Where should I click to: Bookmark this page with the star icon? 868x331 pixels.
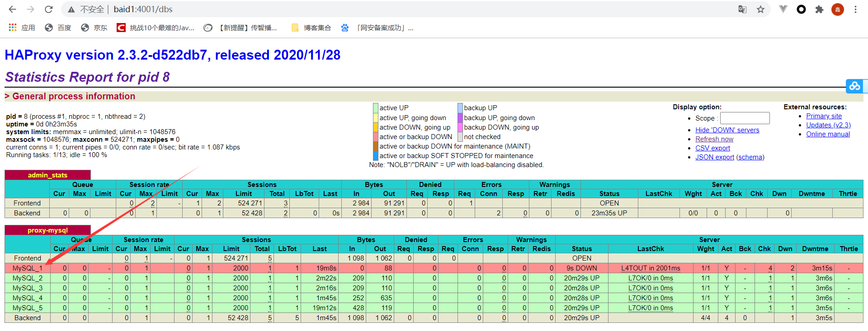(760, 9)
